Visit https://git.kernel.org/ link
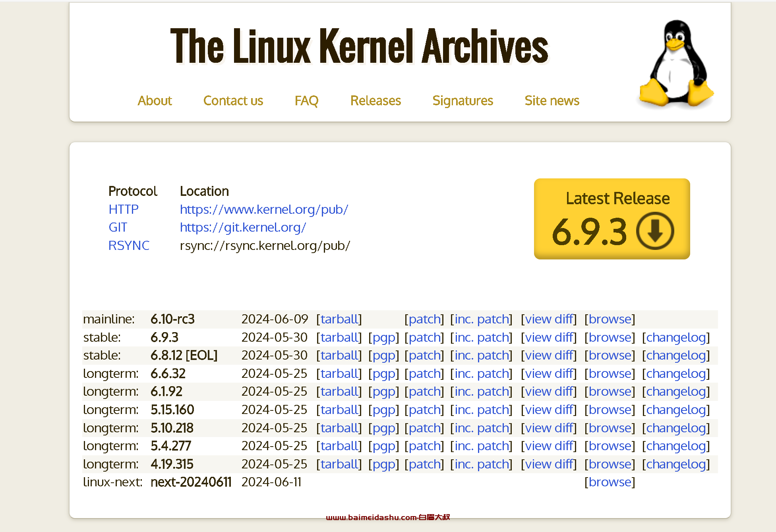Image resolution: width=776 pixels, height=532 pixels. [x=243, y=227]
